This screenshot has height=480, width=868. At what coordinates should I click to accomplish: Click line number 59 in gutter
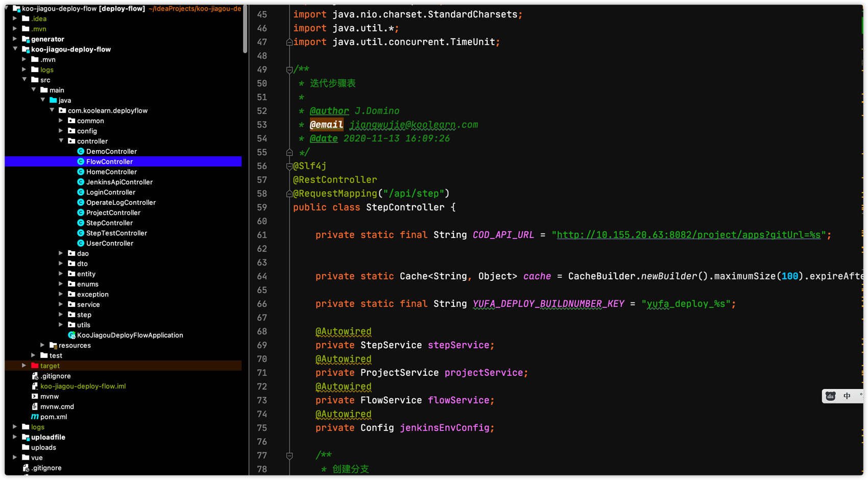click(x=261, y=207)
